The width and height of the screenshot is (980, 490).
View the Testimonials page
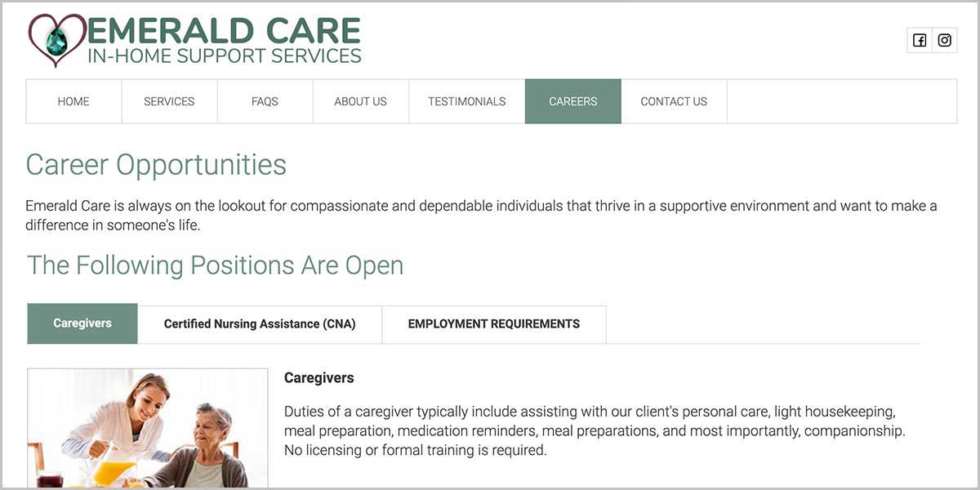pos(466,101)
